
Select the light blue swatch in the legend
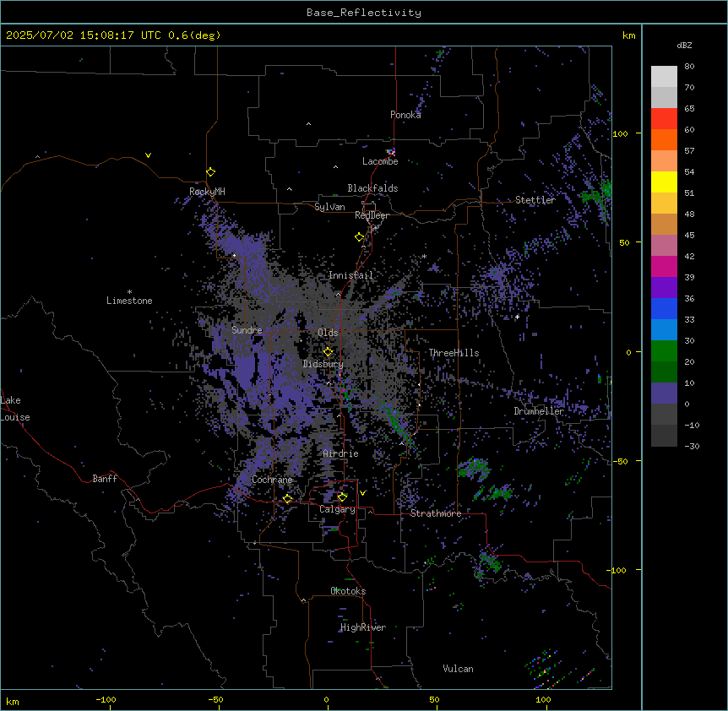click(664, 329)
